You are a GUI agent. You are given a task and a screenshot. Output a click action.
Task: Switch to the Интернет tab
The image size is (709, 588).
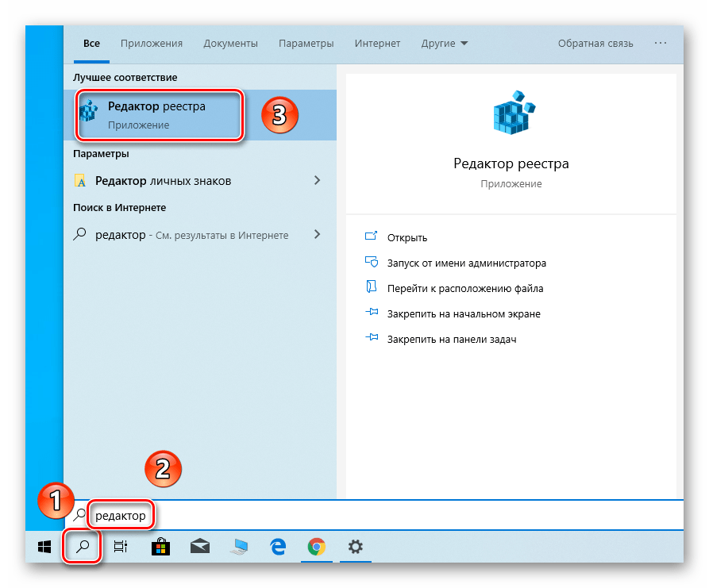pos(377,43)
